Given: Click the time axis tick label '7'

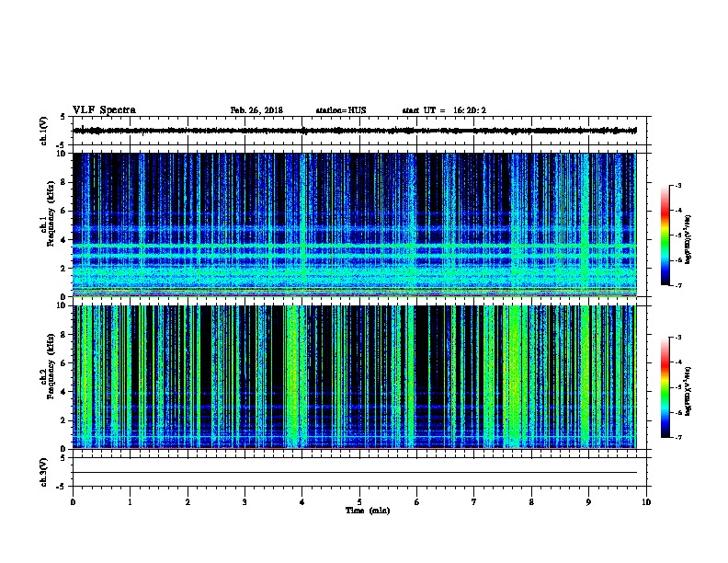Looking at the screenshot, I should [474, 502].
